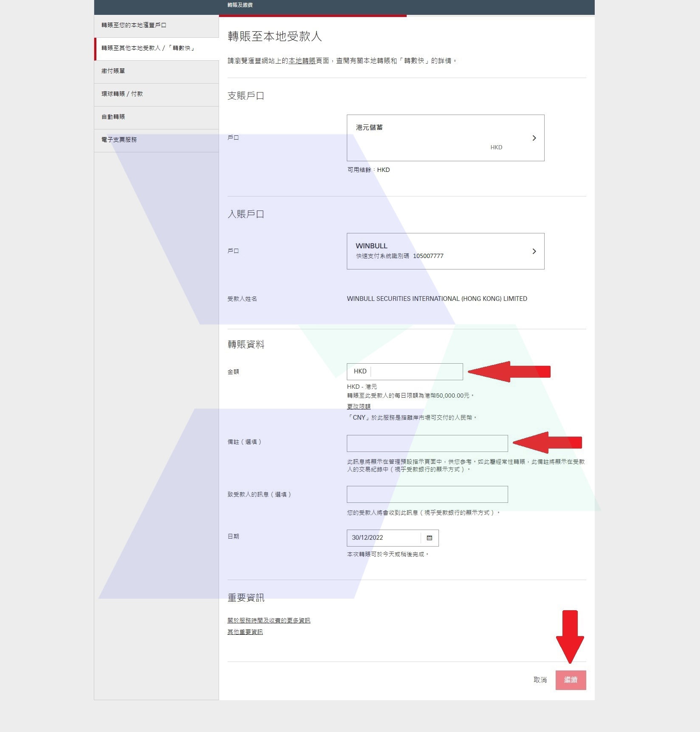This screenshot has width=700, height=732.
Task: Click the 重要資訊 section heading
Action: coord(246,598)
